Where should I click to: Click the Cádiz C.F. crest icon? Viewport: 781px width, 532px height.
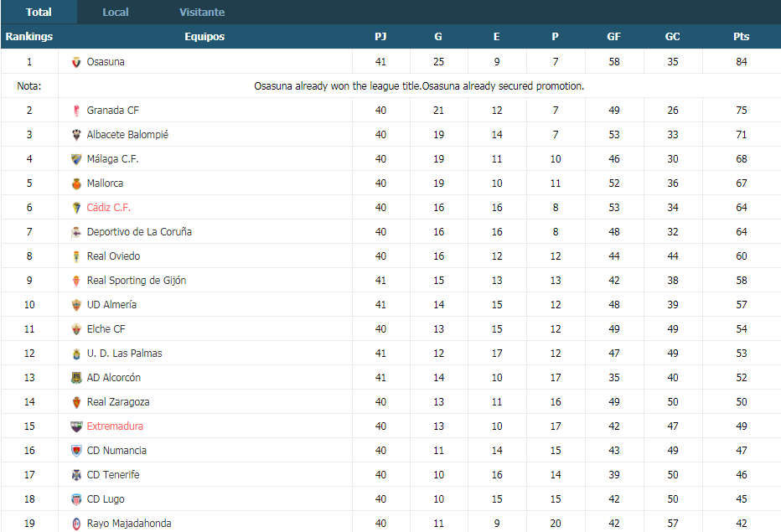(76, 208)
